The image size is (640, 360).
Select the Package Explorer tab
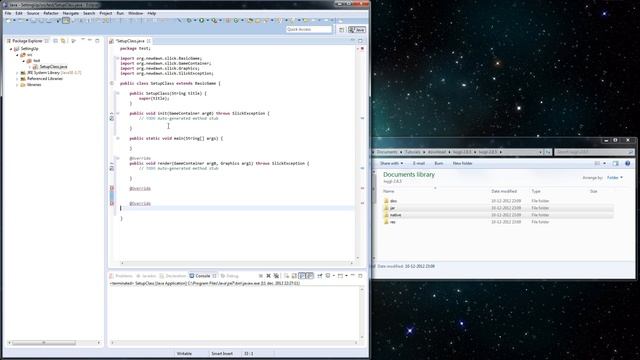pyautogui.click(x=27, y=41)
